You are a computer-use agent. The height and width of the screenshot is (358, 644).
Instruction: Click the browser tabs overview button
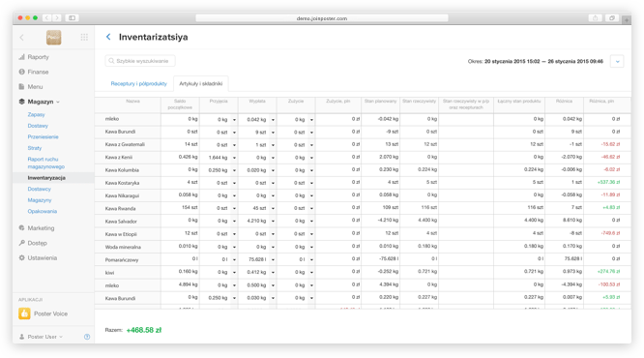click(x=612, y=18)
